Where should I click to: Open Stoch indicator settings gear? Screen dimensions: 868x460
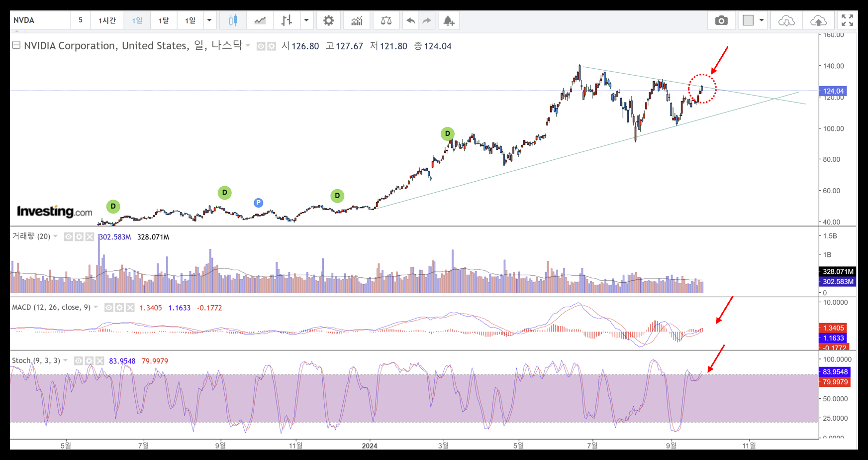(x=89, y=361)
